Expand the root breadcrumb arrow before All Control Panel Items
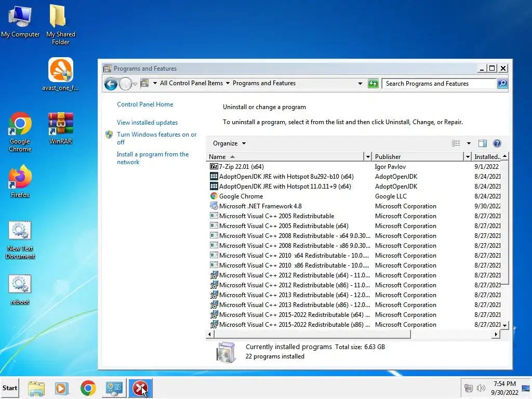 pos(155,83)
